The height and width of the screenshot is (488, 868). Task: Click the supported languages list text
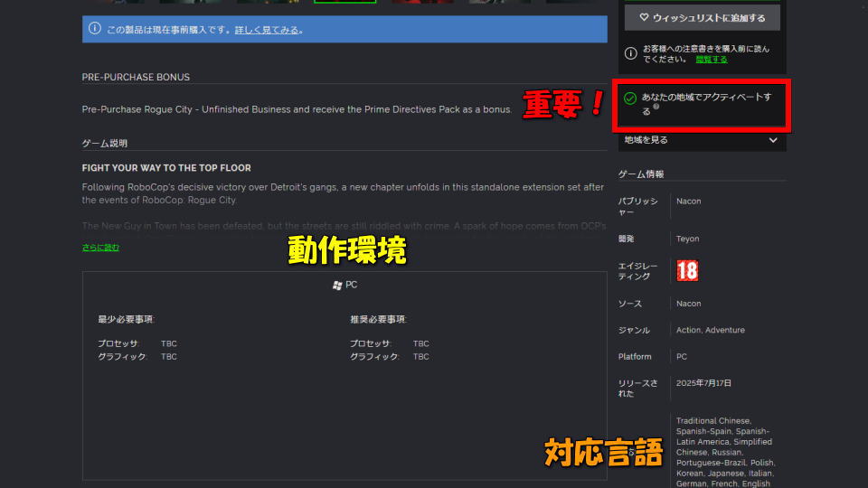[x=725, y=452]
